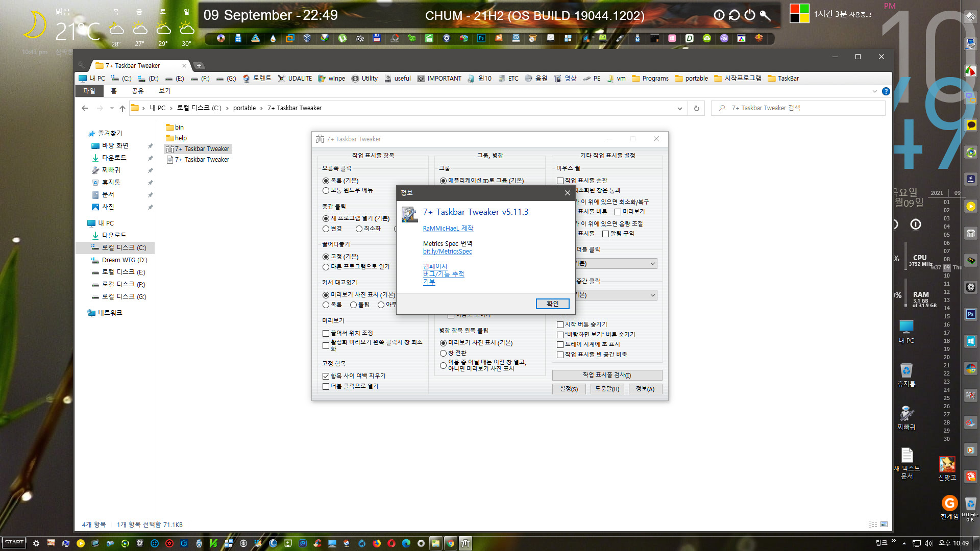Select 창 전환 radio option
This screenshot has width=980, height=551.
(x=453, y=353)
